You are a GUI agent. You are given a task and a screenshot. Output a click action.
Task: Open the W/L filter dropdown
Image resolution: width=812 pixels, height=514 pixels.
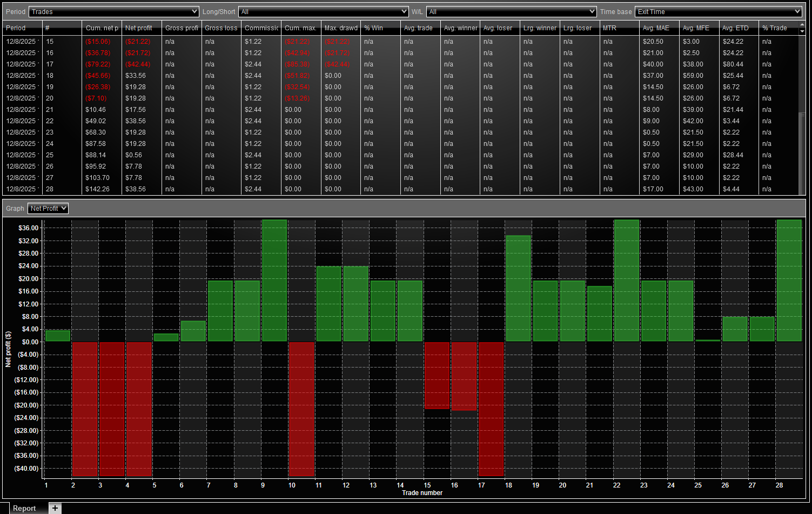tap(511, 12)
